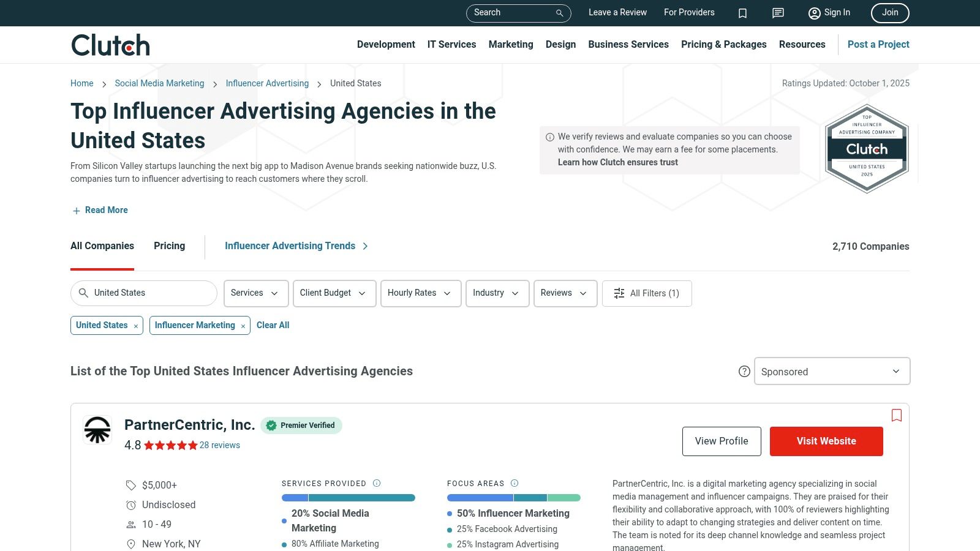This screenshot has width=980, height=551.
Task: Open the Services filter dropdown
Action: 255,293
